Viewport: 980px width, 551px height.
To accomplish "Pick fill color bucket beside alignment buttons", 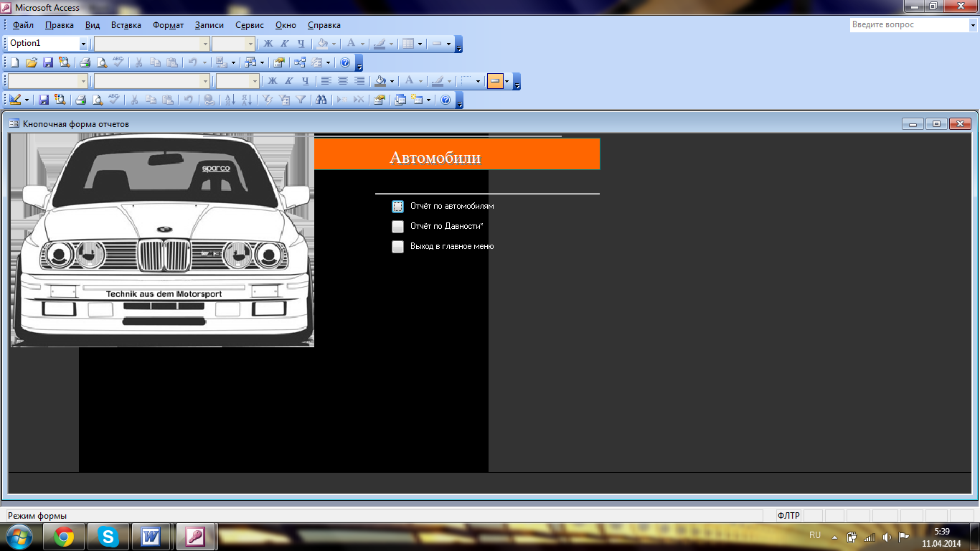I will [x=380, y=81].
